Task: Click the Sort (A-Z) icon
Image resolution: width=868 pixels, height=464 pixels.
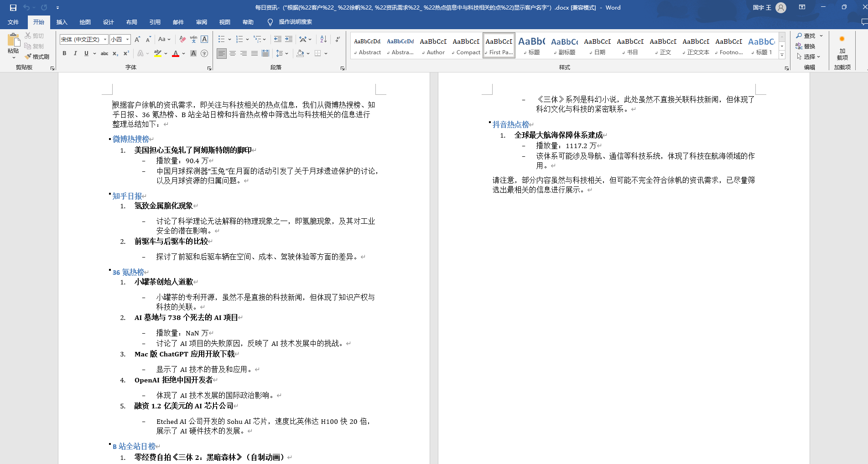Action: tap(323, 39)
